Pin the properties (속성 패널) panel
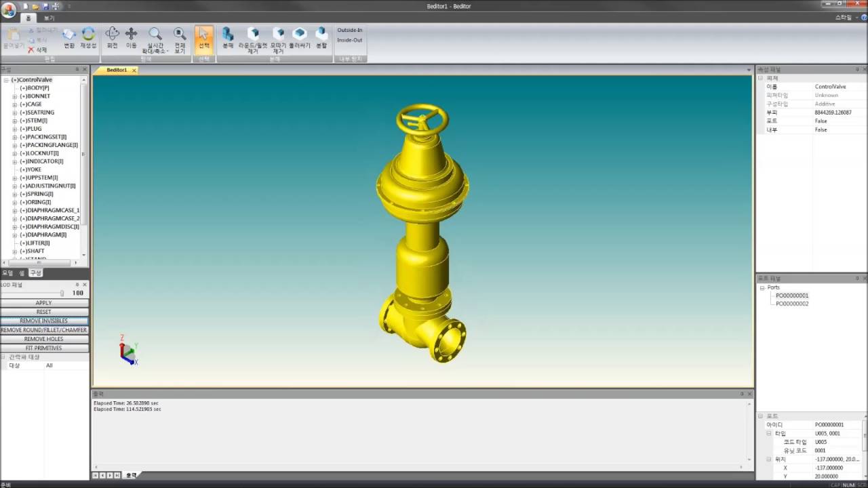Image resolution: width=868 pixels, height=488 pixels. [x=857, y=69]
